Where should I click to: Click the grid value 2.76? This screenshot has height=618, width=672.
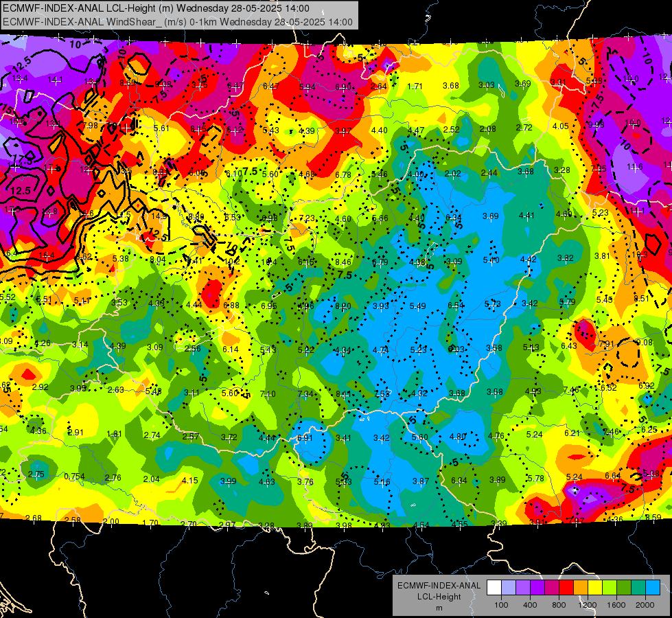[x=113, y=478]
